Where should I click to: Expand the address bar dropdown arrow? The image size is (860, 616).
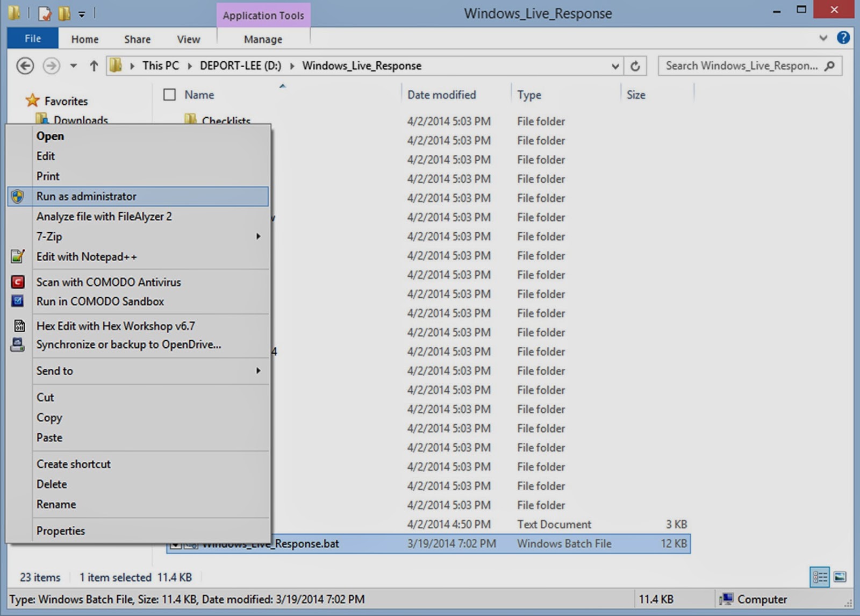(x=614, y=66)
